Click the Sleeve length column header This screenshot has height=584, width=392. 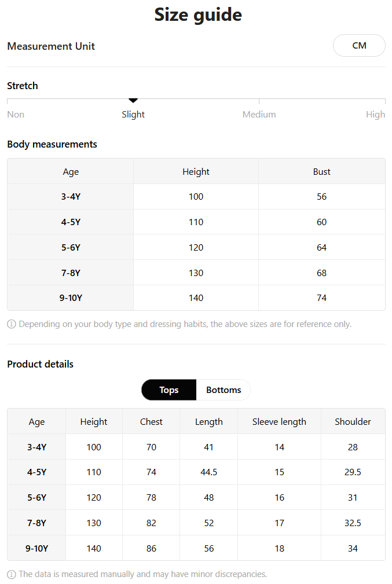[x=279, y=421]
